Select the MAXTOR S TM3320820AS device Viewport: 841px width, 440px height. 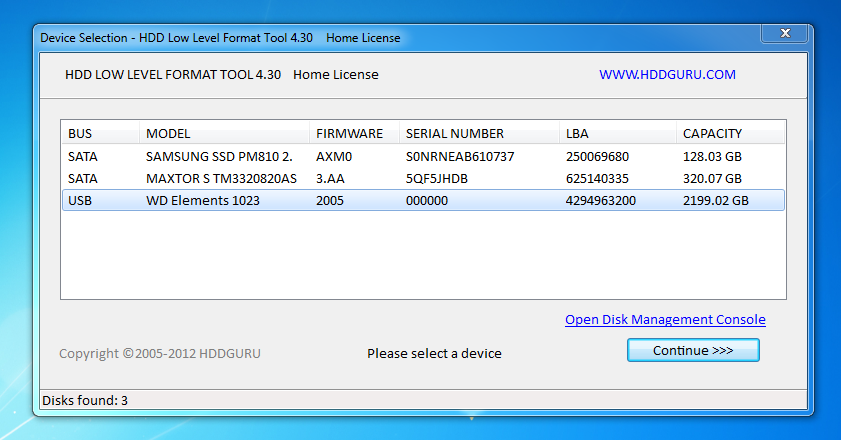coord(423,179)
